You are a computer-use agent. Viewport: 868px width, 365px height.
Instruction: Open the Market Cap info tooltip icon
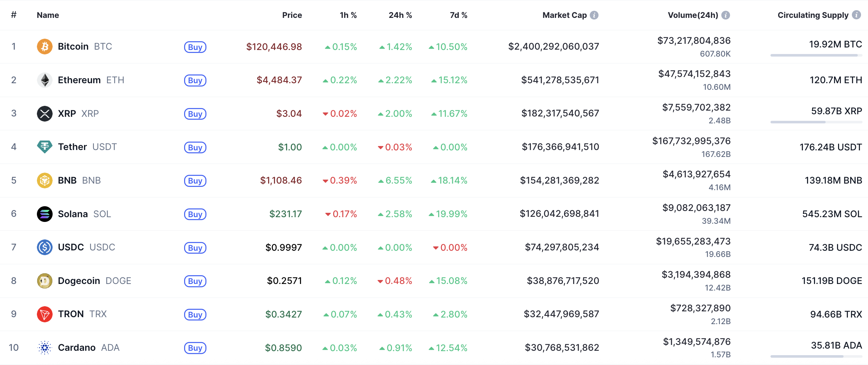[594, 15]
